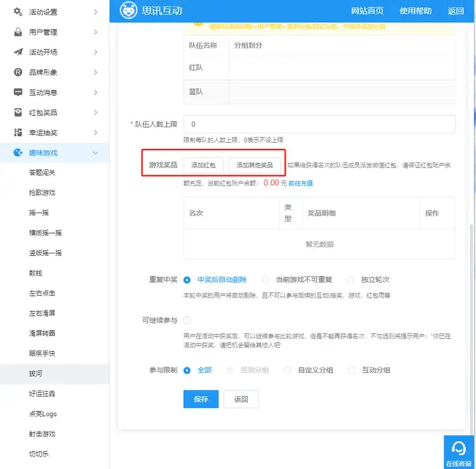Image resolution: width=476 pixels, height=469 pixels.
Task: Check the 可继续参与 checkbox
Action: (x=187, y=320)
